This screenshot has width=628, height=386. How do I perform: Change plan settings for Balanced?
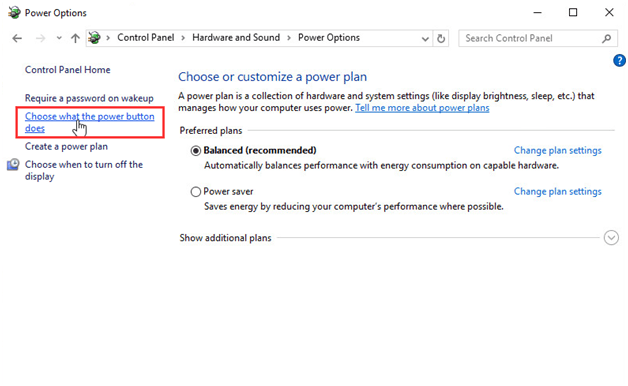tap(558, 150)
